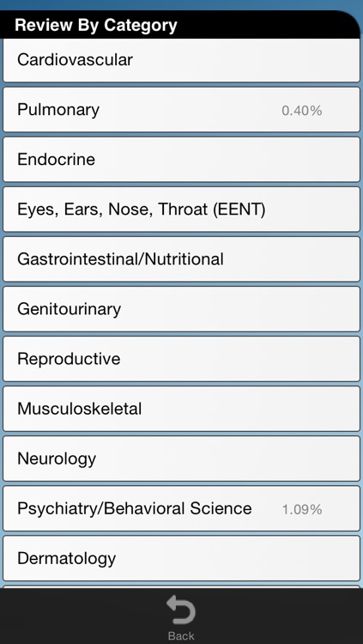
Task: Click the 1.09% Psychiatry score
Action: coord(302,510)
